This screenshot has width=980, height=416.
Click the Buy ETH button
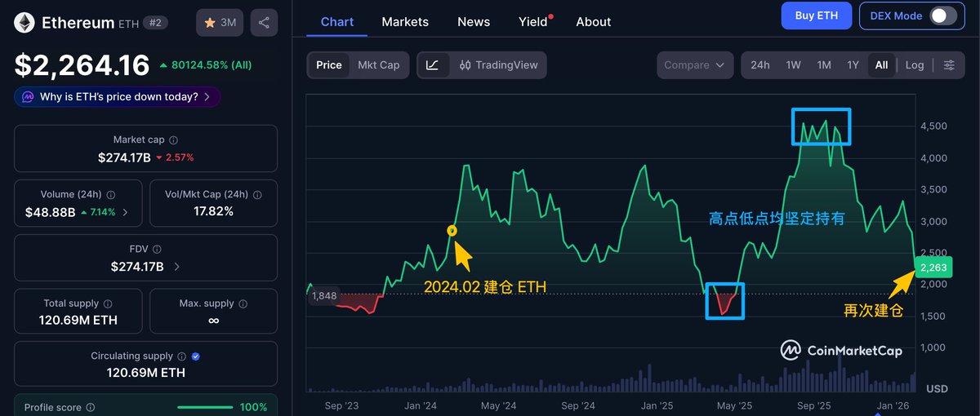coord(816,15)
